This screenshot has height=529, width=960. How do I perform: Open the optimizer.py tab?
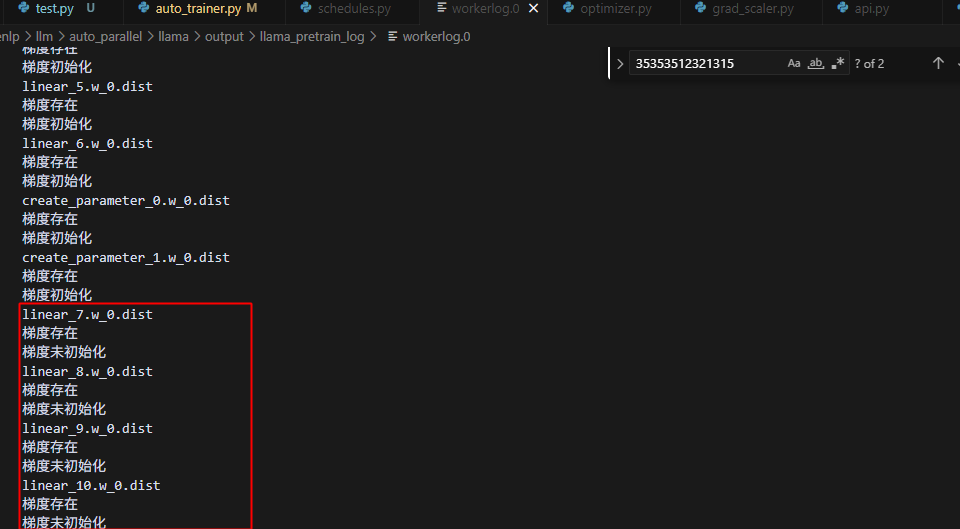pos(615,9)
